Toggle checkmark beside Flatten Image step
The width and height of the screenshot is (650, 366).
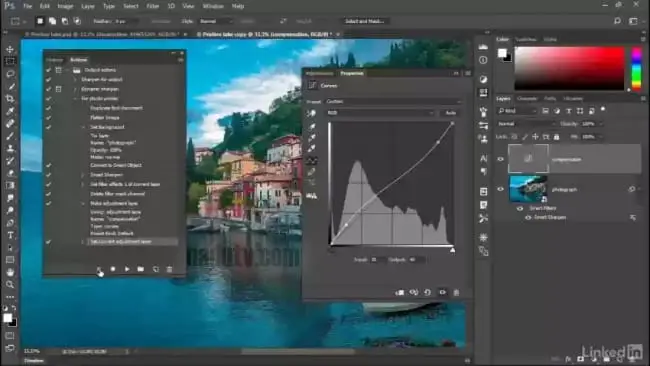(49, 118)
